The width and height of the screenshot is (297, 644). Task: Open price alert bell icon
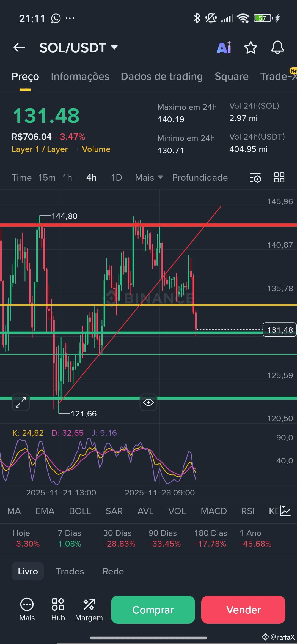pyautogui.click(x=277, y=47)
